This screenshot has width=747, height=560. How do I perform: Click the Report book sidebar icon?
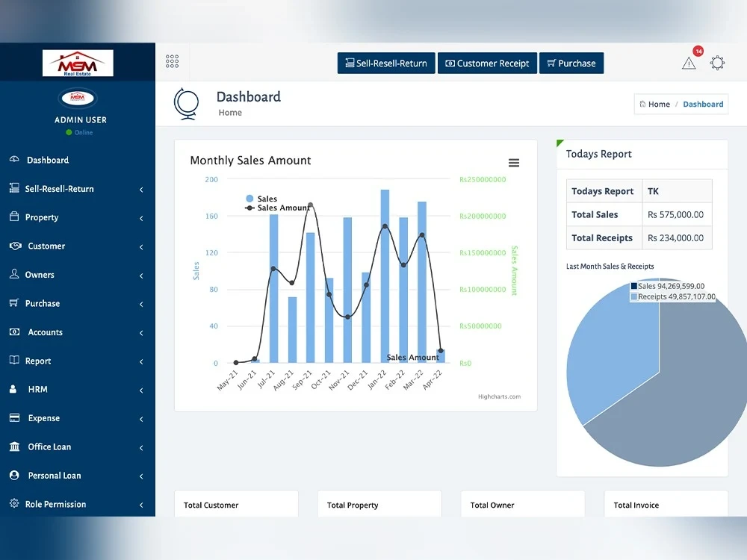pos(14,360)
